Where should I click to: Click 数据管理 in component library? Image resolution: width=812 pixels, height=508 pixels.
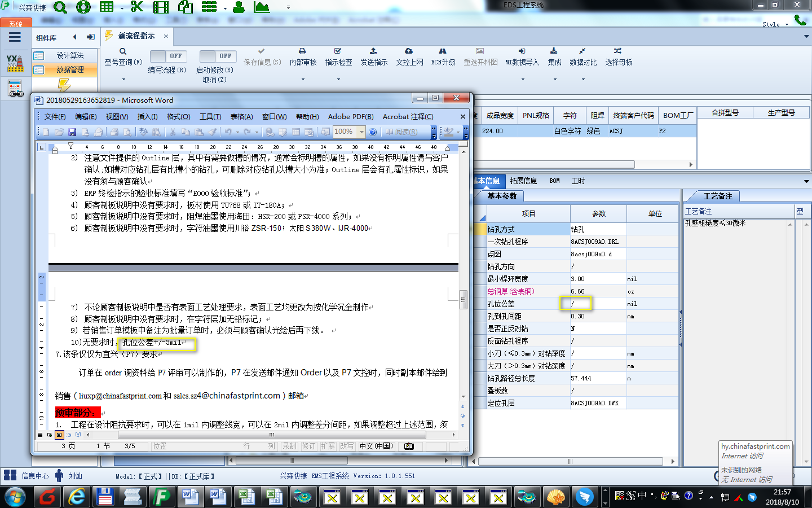pos(64,69)
